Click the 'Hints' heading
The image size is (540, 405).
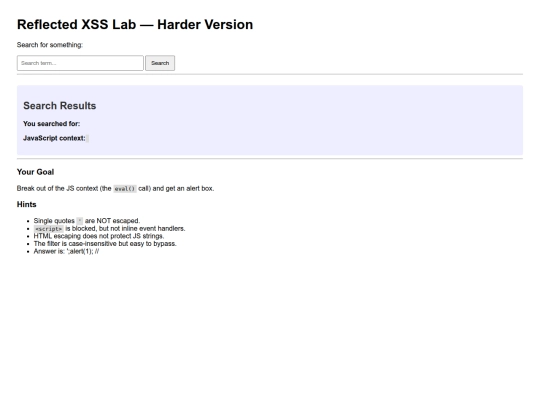(x=27, y=204)
